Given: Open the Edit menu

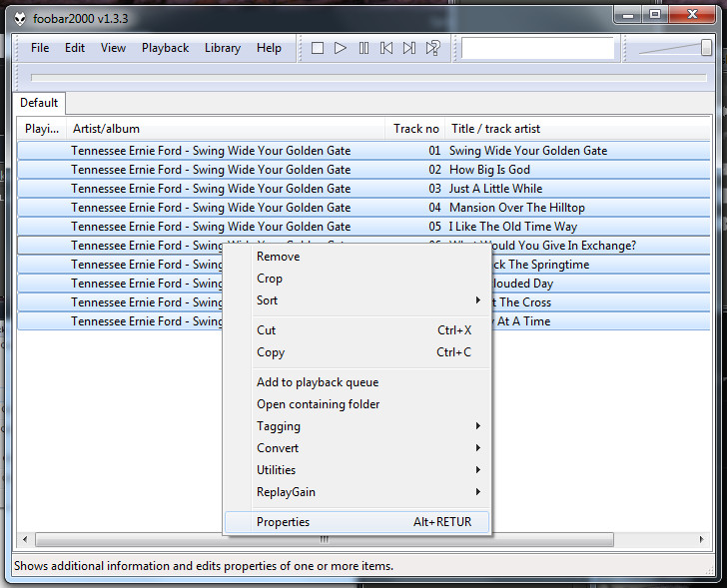Looking at the screenshot, I should [75, 48].
